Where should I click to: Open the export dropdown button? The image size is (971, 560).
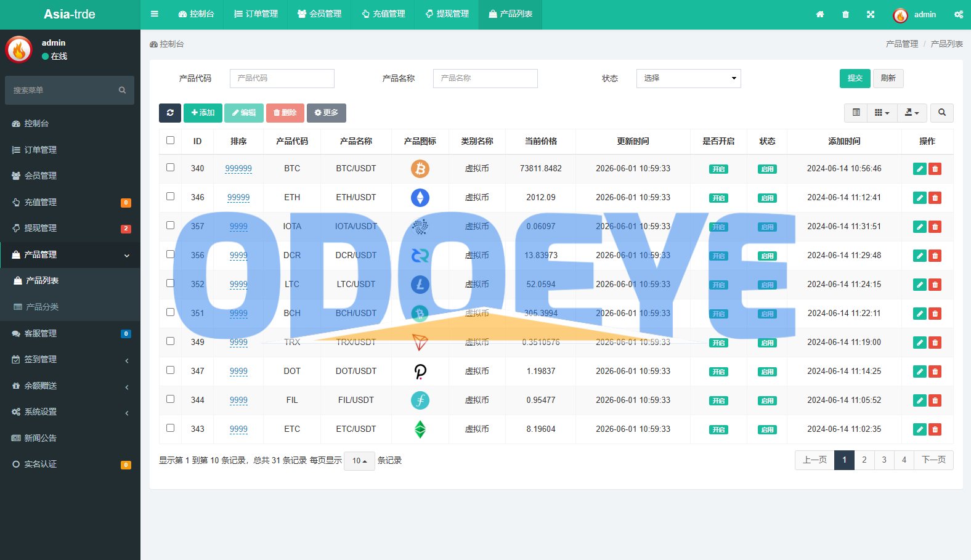tap(912, 113)
